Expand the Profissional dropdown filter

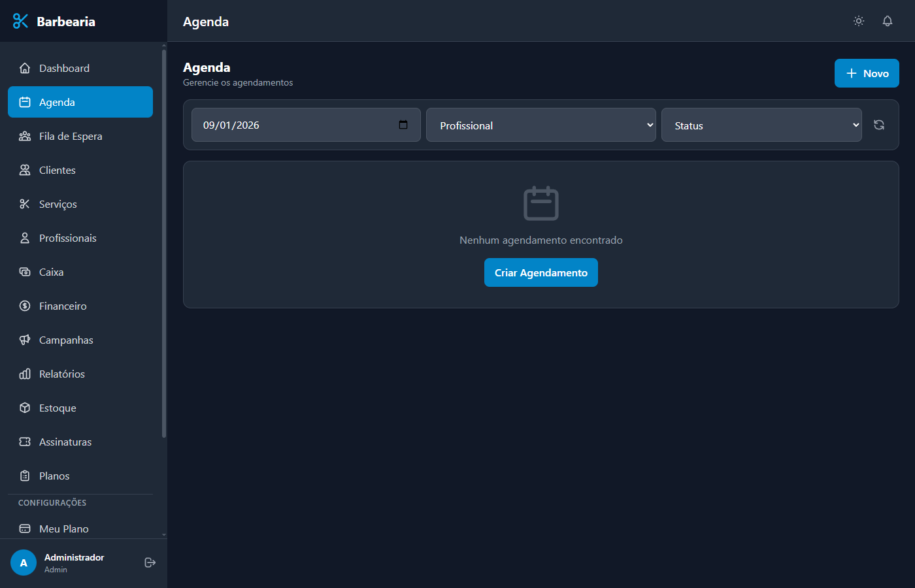click(541, 125)
